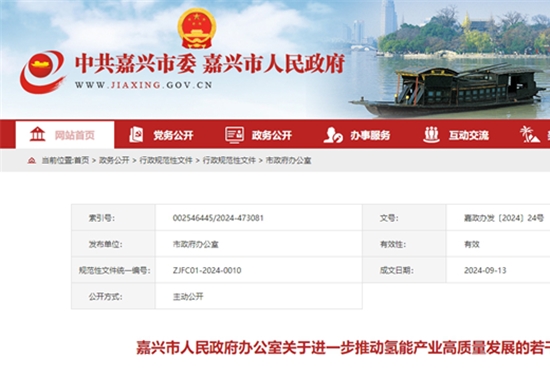The image size is (550, 378).
Task: Click the red article title about 氢能产业
Action: (343, 348)
